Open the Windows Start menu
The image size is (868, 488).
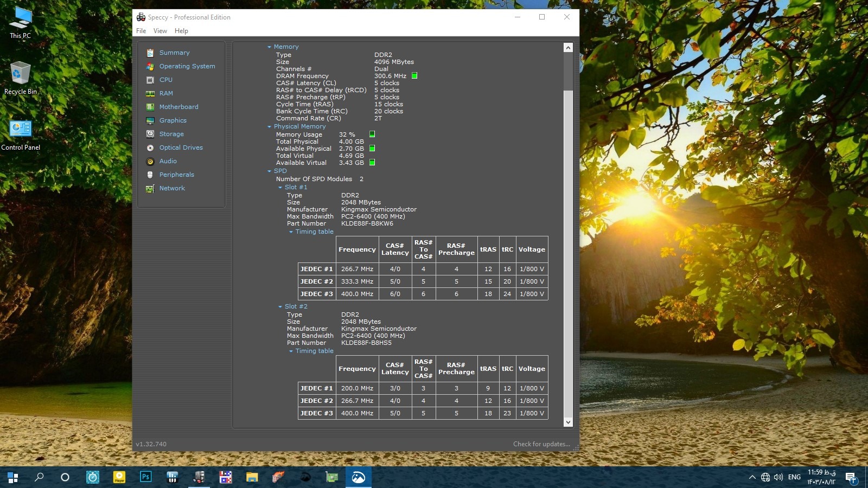[x=13, y=477]
